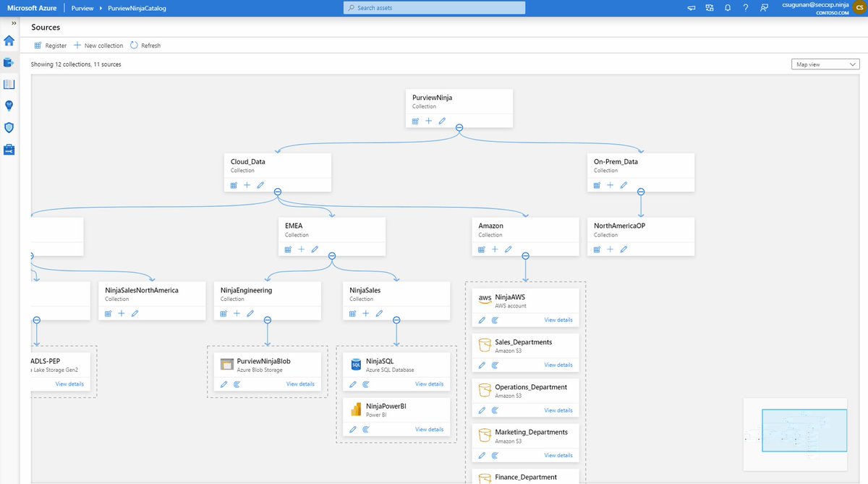Edit the PurviewNinja collection with pencil icon

click(442, 121)
